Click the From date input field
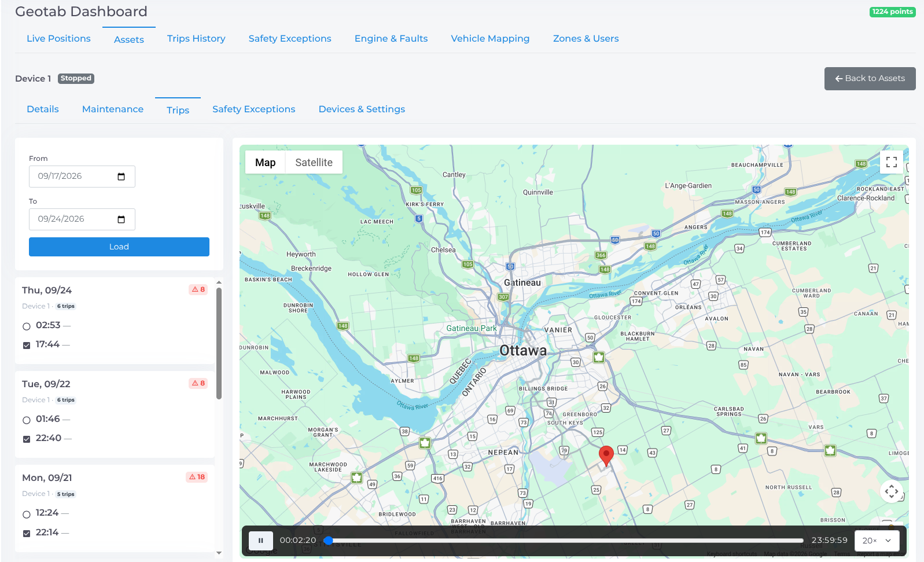924x562 pixels. [82, 177]
